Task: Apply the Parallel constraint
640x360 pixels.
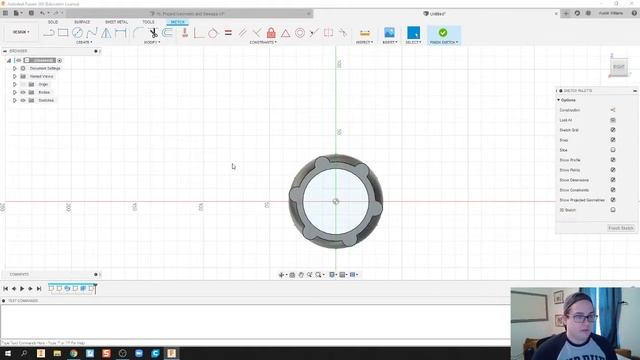Action: (242, 33)
